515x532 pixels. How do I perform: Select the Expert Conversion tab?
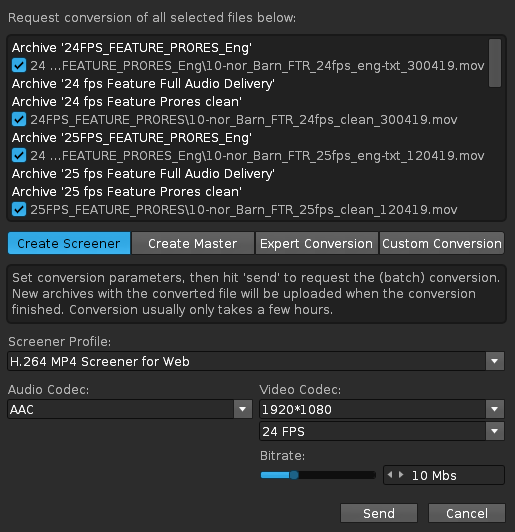click(x=317, y=243)
